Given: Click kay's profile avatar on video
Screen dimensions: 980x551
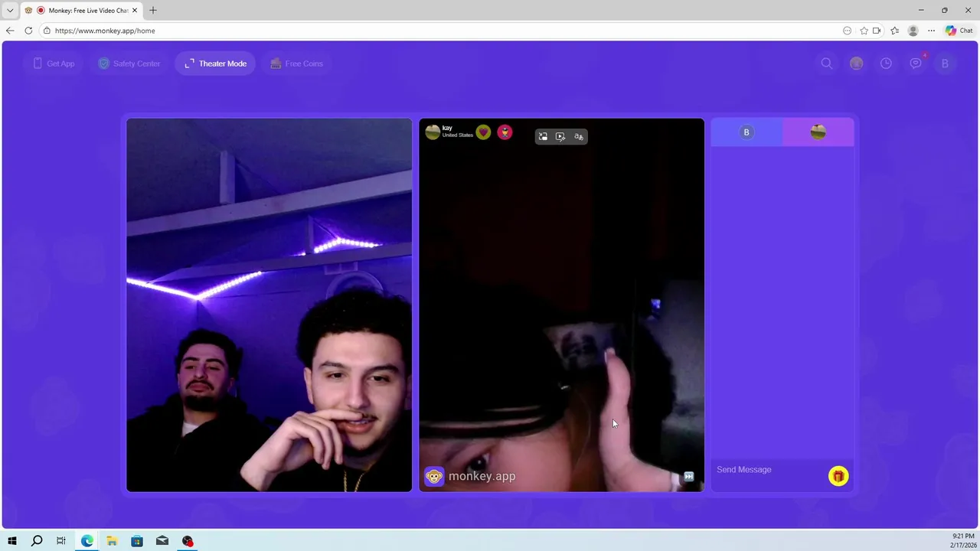Looking at the screenshot, I should [433, 132].
